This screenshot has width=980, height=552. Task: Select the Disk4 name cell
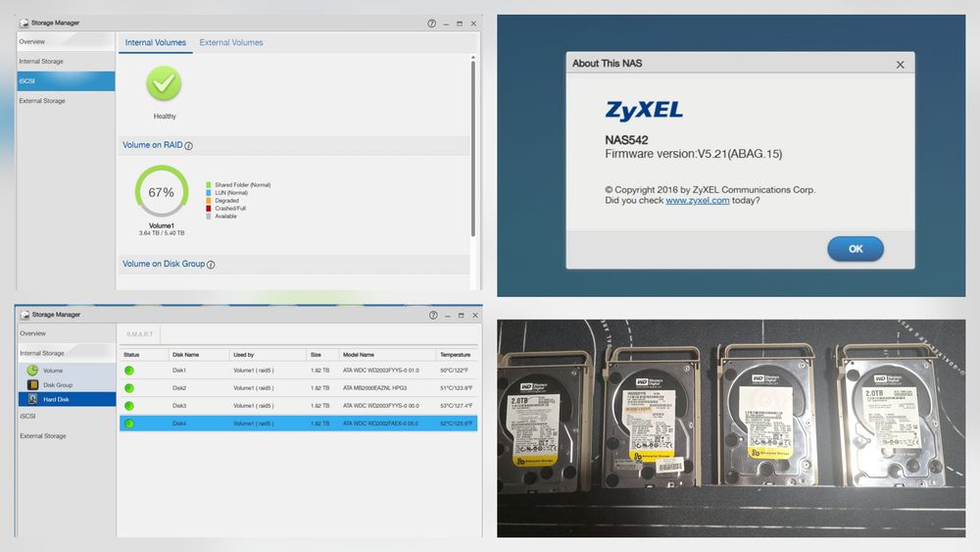pyautogui.click(x=179, y=424)
